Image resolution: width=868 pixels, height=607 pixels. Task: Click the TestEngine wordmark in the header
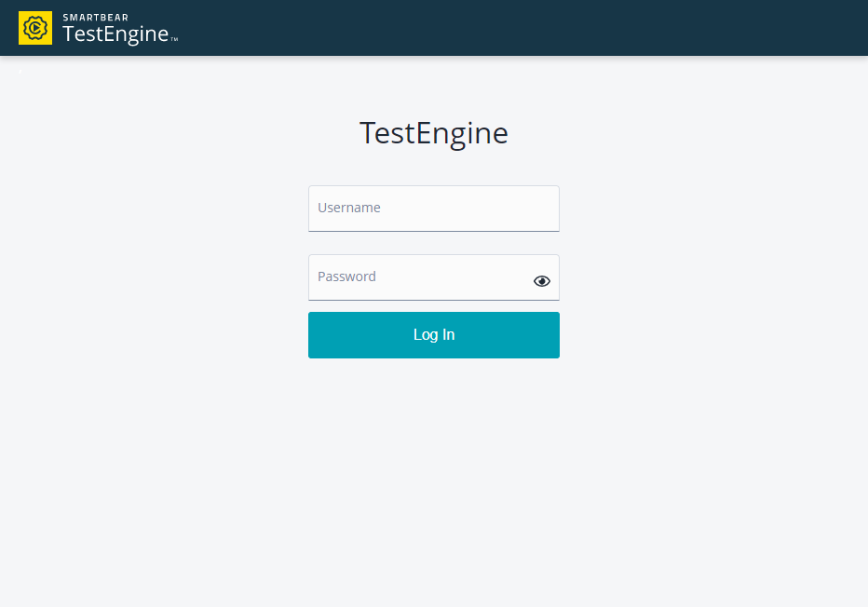tap(115, 34)
